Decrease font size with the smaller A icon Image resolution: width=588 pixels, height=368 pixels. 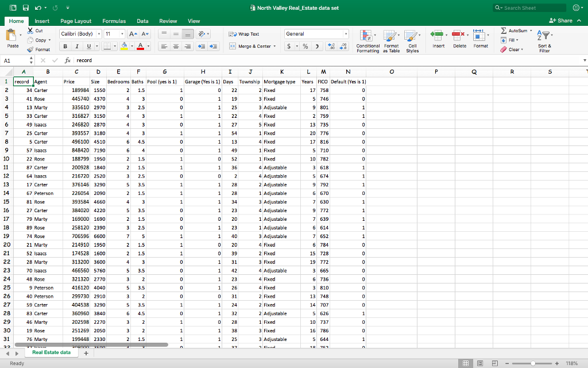[145, 34]
